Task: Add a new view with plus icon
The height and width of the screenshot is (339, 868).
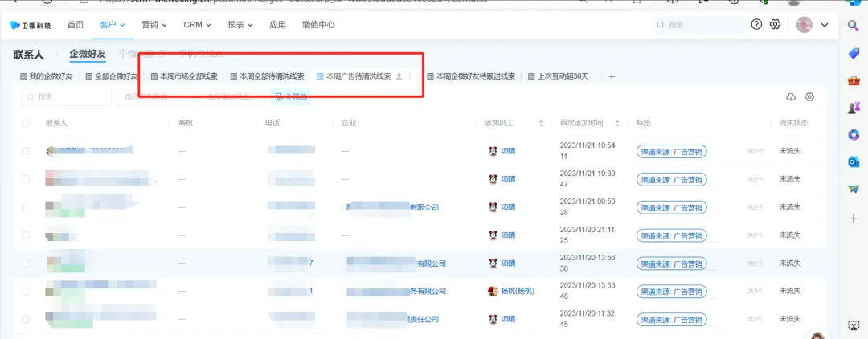Action: (x=612, y=77)
